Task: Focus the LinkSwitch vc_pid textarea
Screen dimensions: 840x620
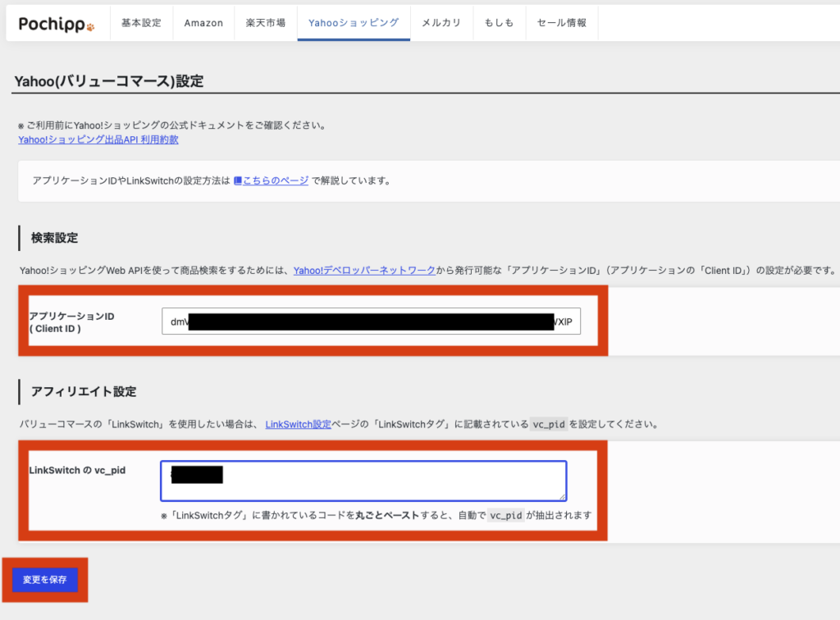Action: [363, 481]
